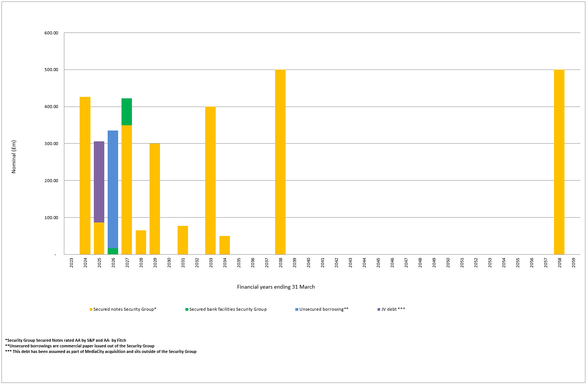Select the 'JV debt ***' legend label
The height and width of the screenshot is (384, 588).
[393, 309]
